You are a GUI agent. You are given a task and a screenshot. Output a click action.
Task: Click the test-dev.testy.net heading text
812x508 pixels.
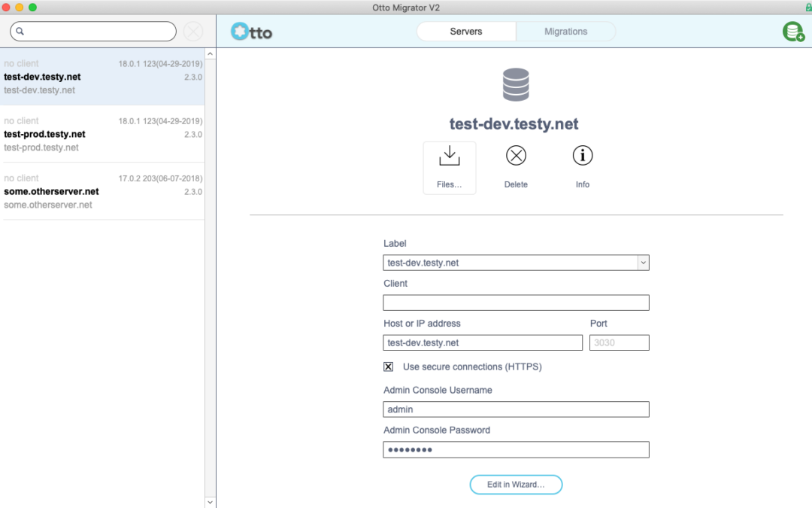pyautogui.click(x=514, y=124)
